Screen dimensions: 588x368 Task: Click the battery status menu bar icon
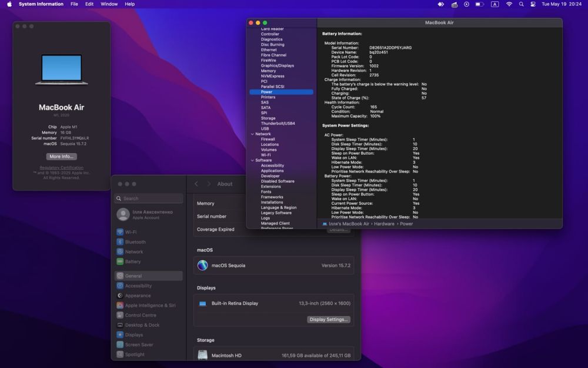tap(479, 4)
